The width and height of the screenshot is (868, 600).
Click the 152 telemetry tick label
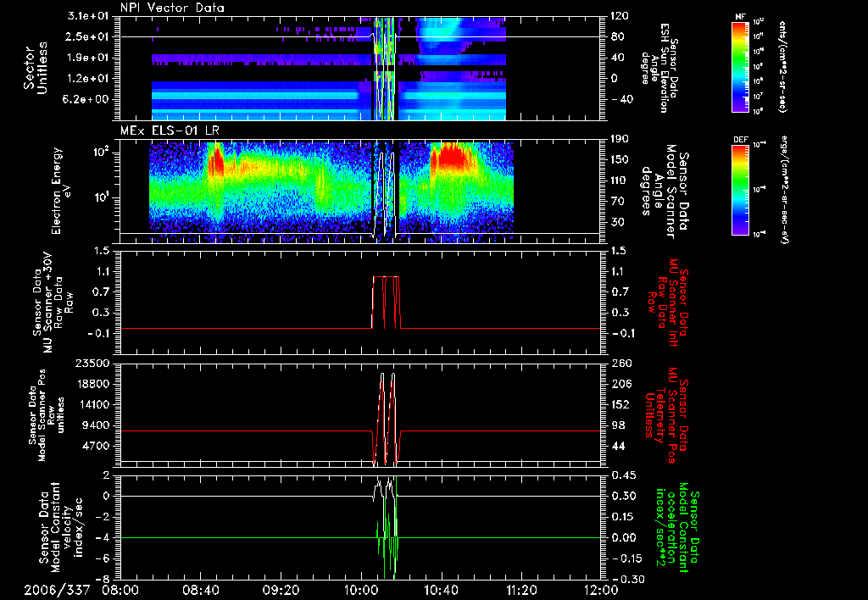point(620,404)
